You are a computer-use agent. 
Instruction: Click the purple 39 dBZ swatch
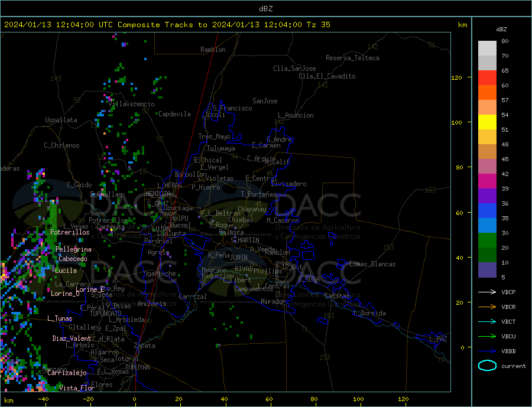[487, 196]
